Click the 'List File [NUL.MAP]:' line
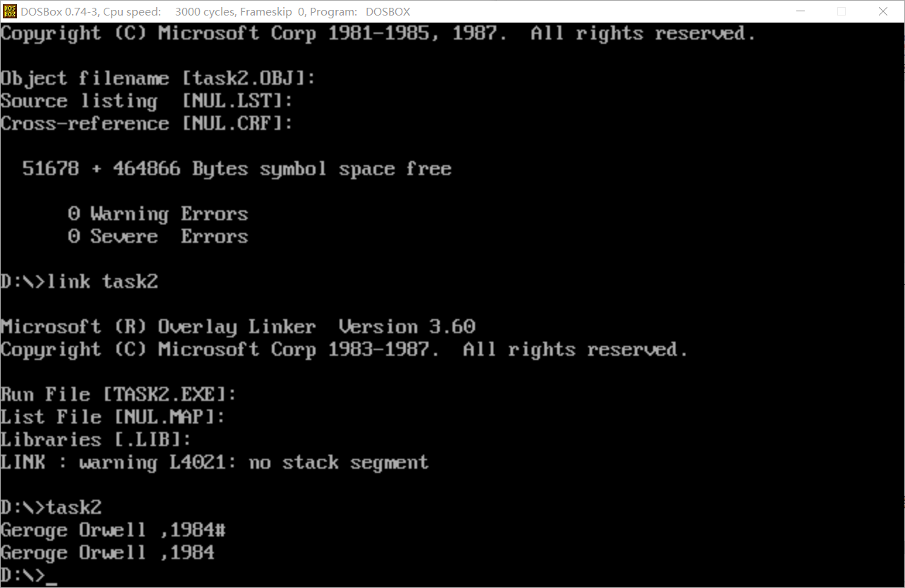The height and width of the screenshot is (588, 905). [113, 417]
